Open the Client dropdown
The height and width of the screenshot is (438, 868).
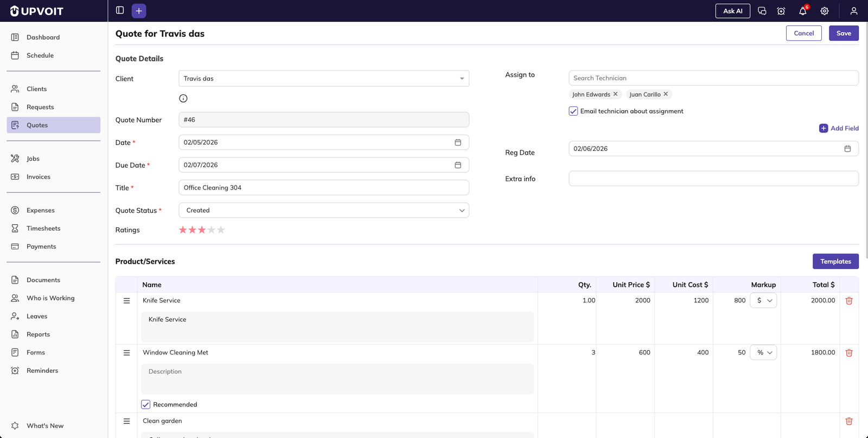pos(323,79)
